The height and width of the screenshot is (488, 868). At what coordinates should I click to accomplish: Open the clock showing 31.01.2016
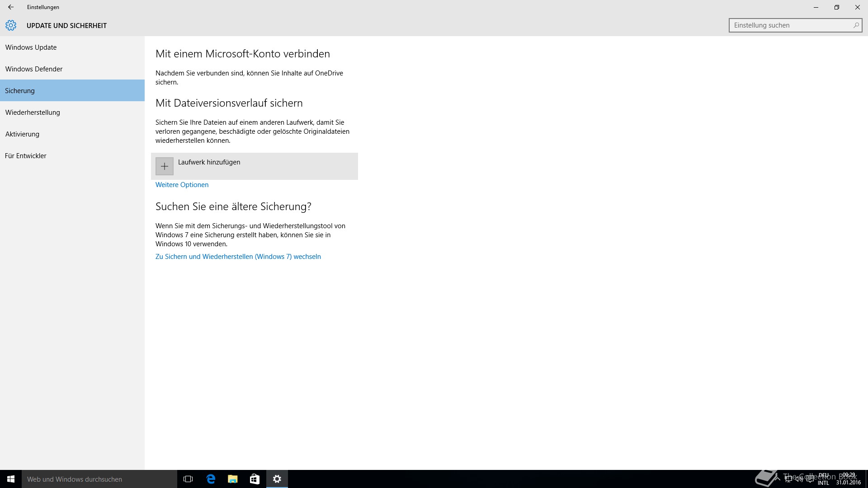[849, 479]
